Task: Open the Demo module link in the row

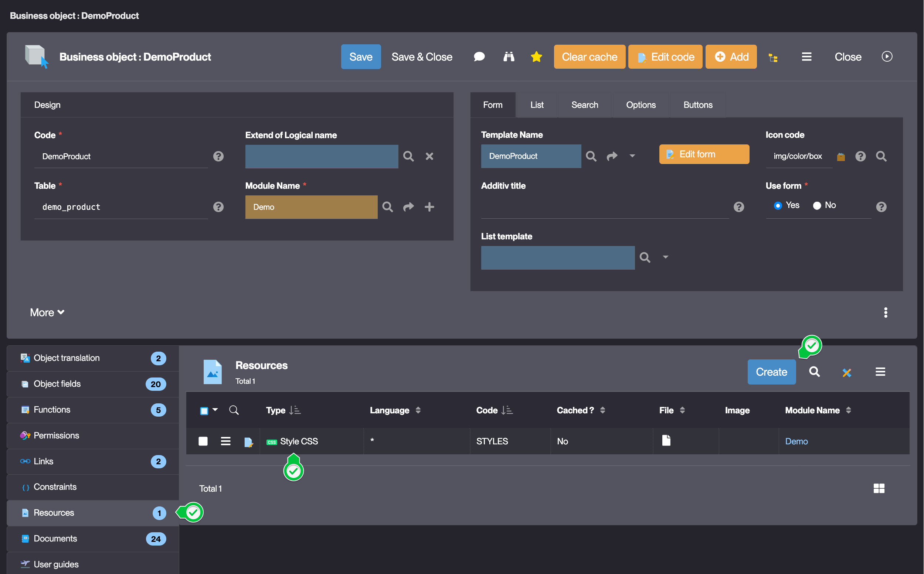Action: coord(796,441)
